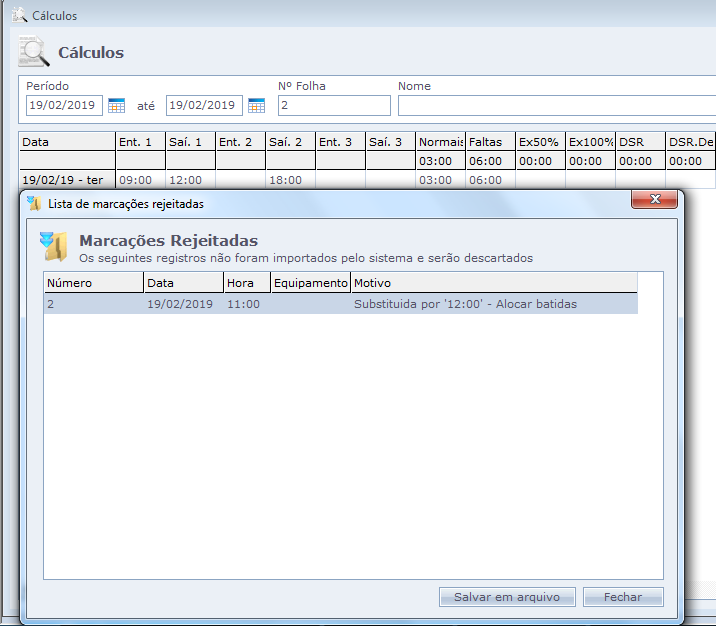The image size is (716, 626).
Task: Select the rejected record row at 11:00
Action: 340,304
